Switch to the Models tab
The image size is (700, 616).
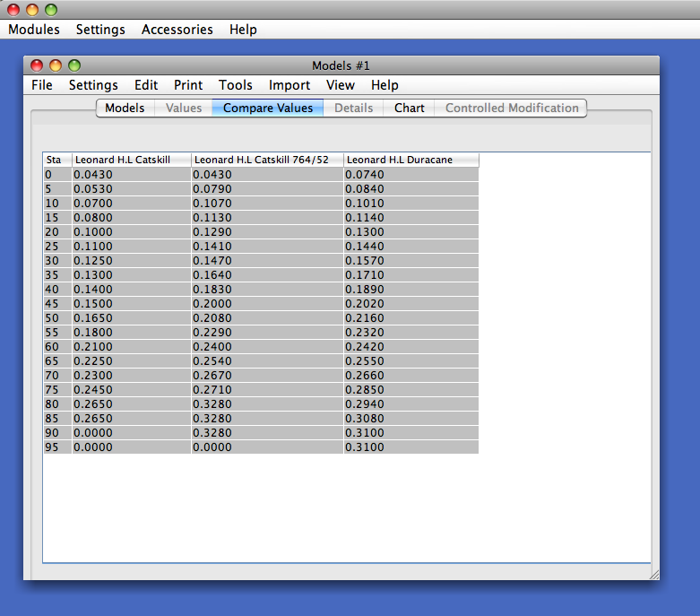(125, 108)
